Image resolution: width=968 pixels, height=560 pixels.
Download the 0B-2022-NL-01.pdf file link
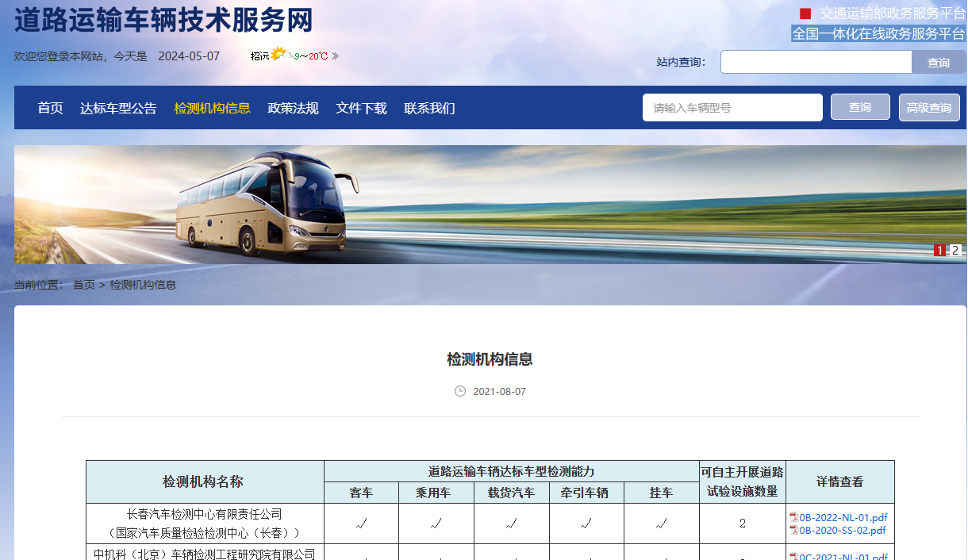coord(843,516)
